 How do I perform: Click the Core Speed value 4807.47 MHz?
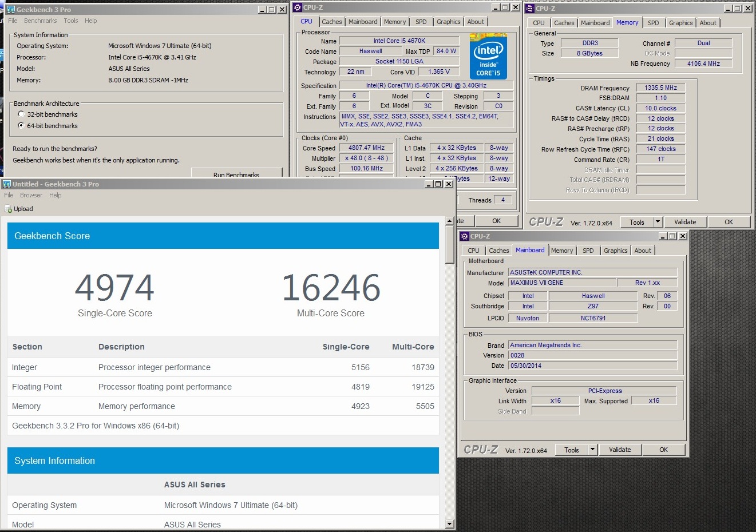pyautogui.click(x=366, y=148)
